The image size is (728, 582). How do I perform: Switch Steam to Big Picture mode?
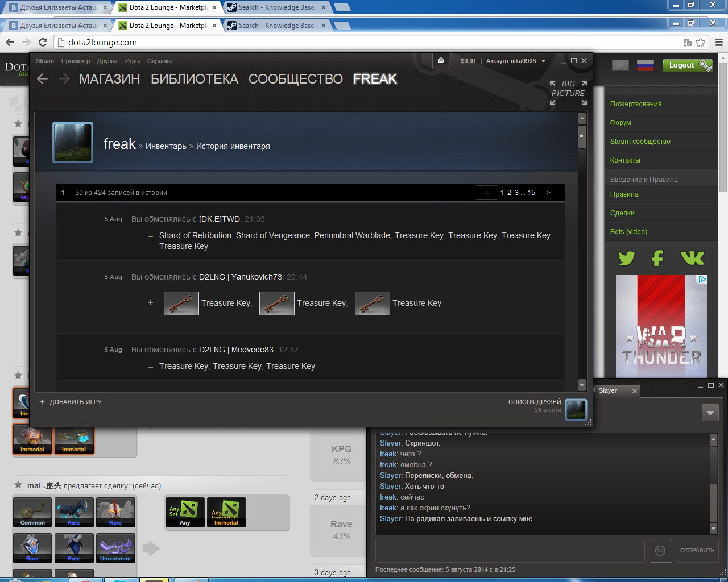click(568, 93)
